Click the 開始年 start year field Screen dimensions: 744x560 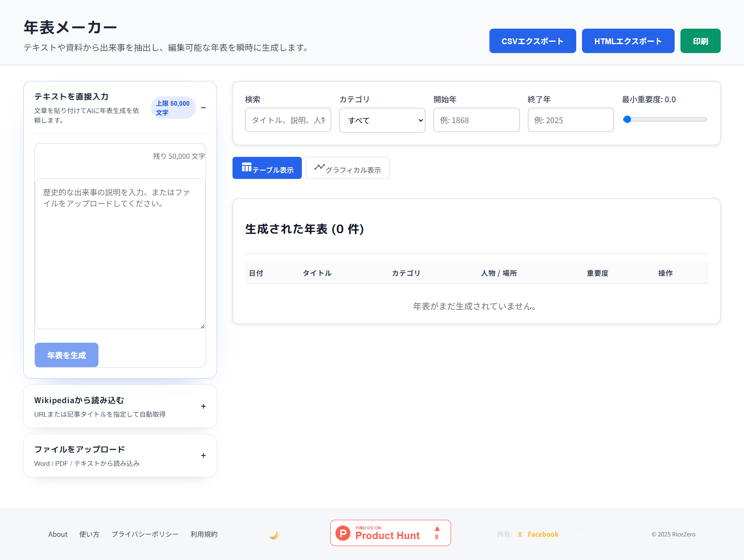click(x=476, y=120)
